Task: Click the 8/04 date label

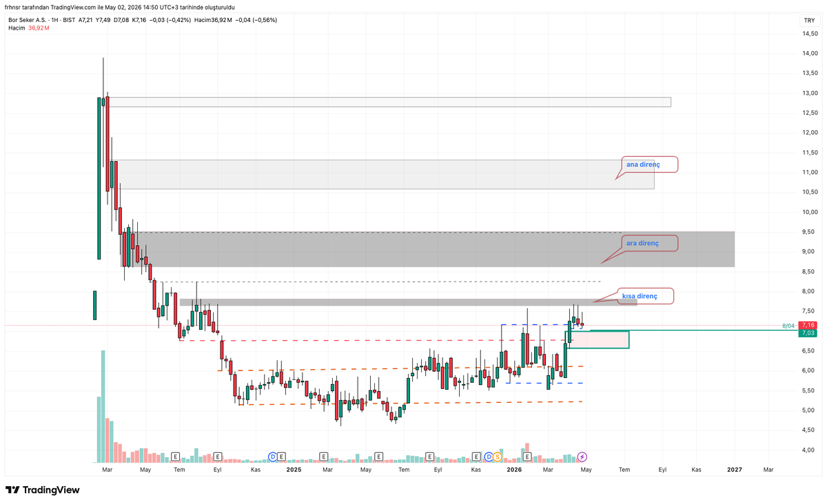Action: pyautogui.click(x=788, y=325)
